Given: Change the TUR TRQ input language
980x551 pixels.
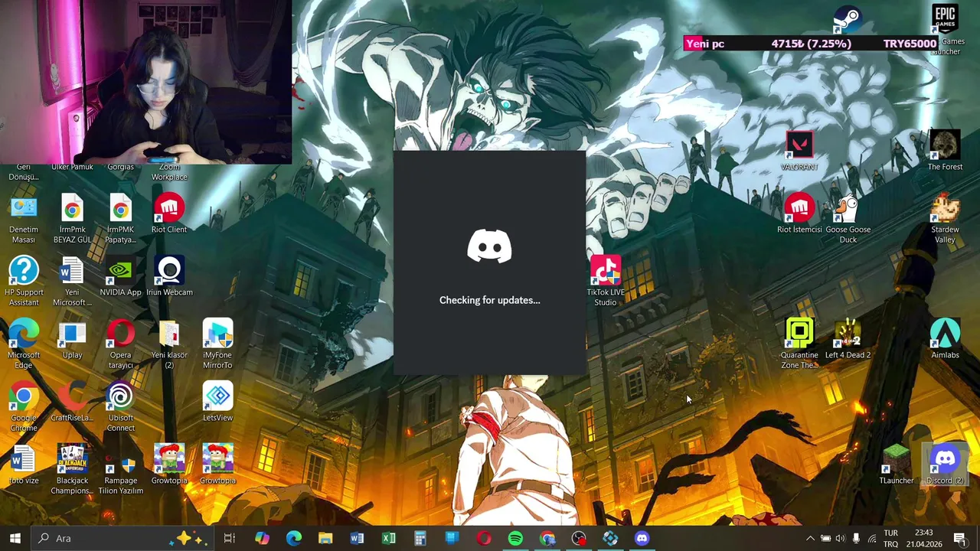Looking at the screenshot, I should 891,538.
